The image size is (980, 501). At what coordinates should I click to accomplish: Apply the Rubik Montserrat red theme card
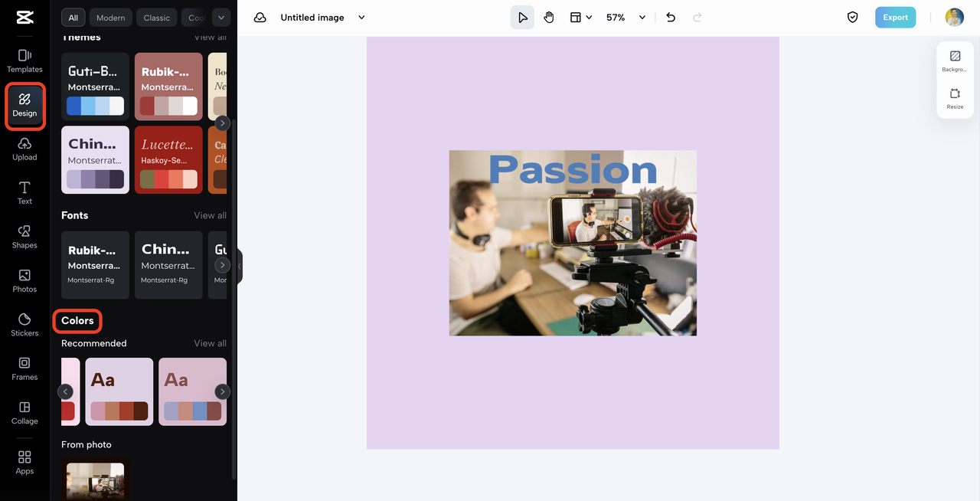tap(168, 87)
